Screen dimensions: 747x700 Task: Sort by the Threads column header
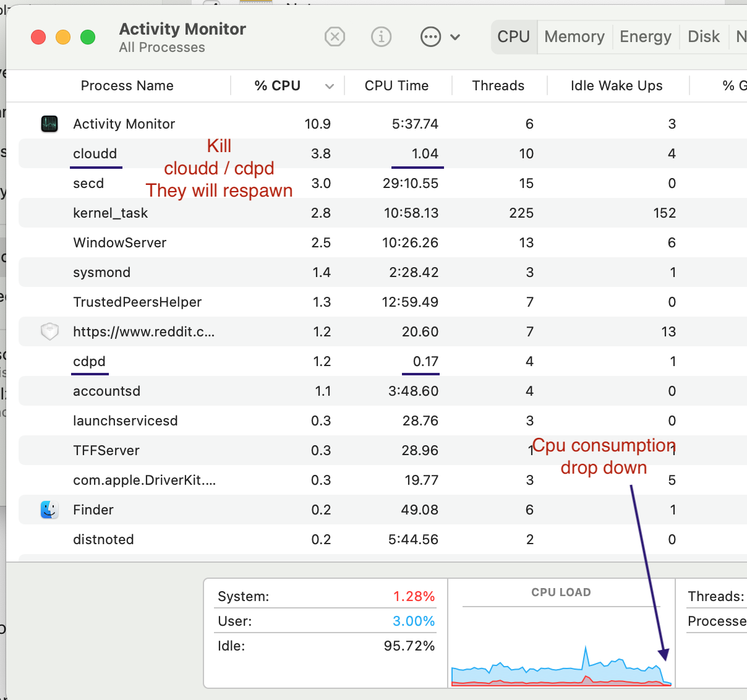(x=498, y=86)
